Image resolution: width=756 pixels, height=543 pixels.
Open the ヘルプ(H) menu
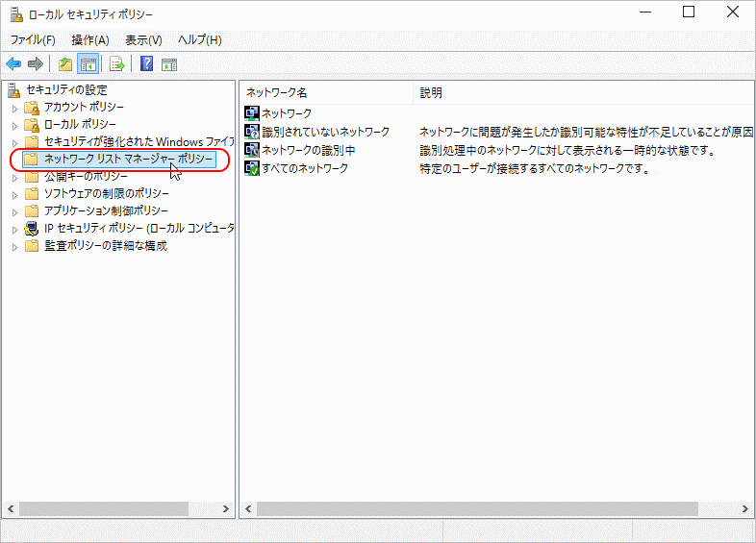coord(200,40)
